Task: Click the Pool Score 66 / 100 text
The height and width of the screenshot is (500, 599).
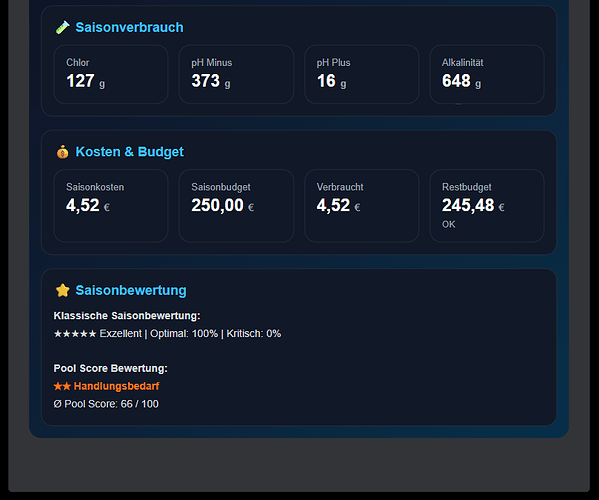Action: click(106, 404)
